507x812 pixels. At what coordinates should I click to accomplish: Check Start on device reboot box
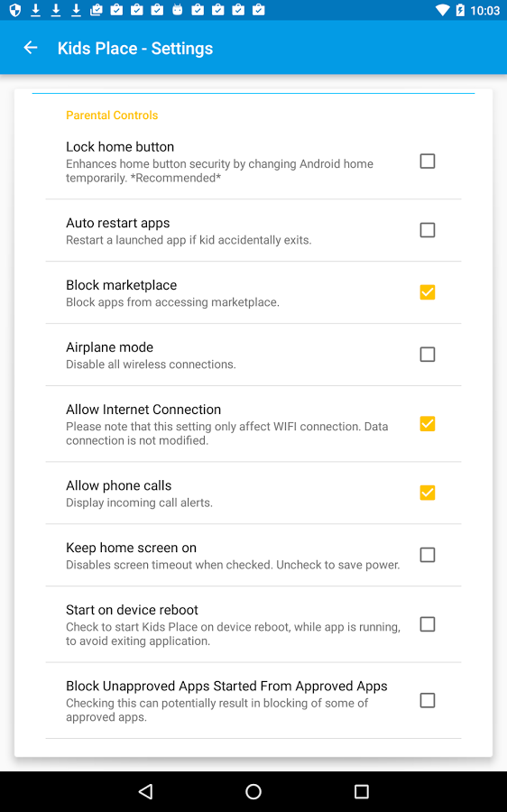pos(428,624)
